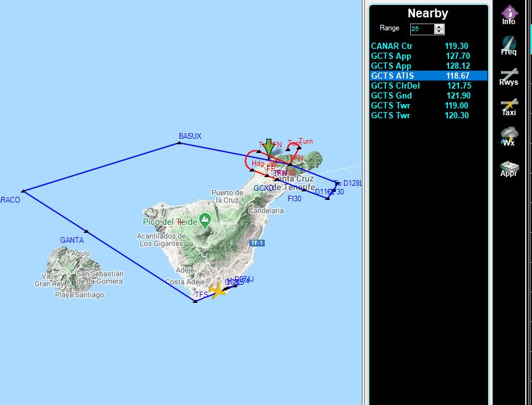
Task: Click the Candelaria town label
Action: [266, 211]
